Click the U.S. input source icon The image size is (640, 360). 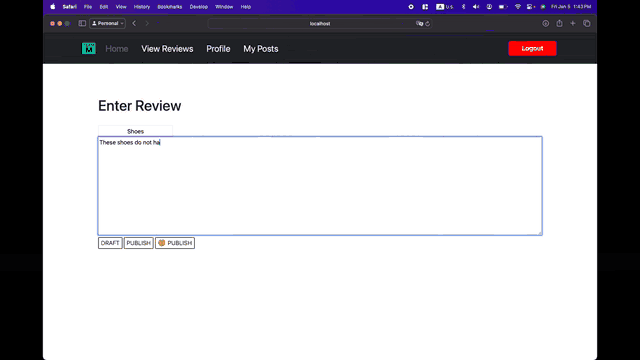coord(445,7)
